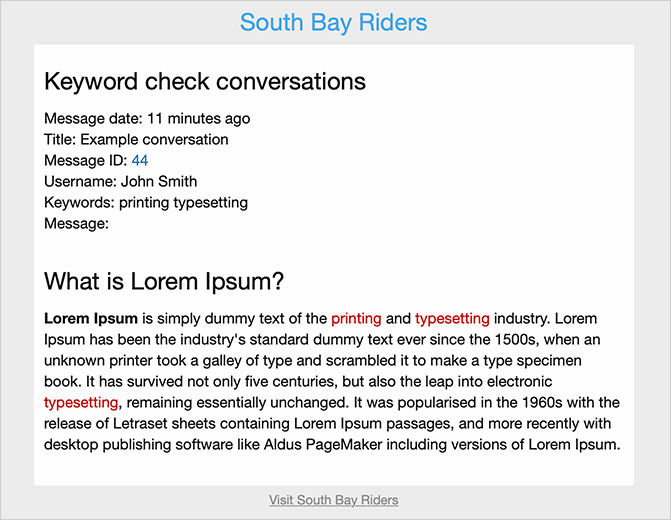Click the red highlighted word printing

356,319
